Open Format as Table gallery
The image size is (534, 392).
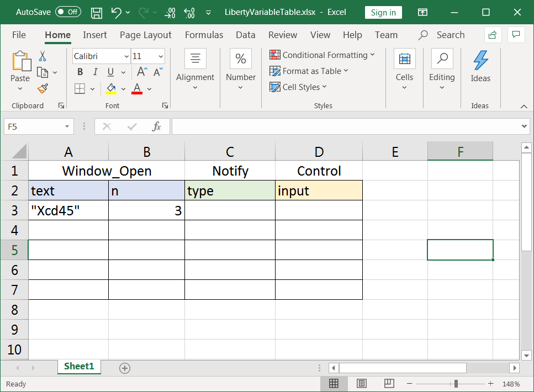(x=309, y=71)
